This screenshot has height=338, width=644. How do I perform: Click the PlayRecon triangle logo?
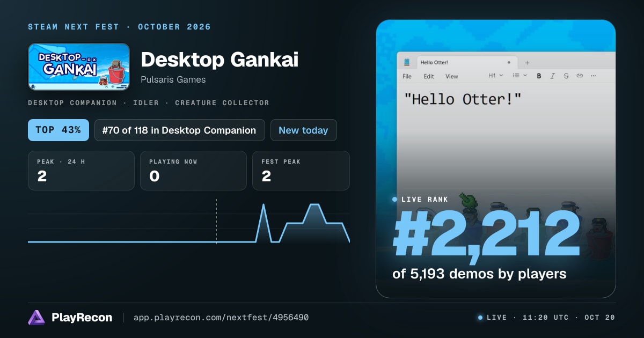[x=36, y=318]
